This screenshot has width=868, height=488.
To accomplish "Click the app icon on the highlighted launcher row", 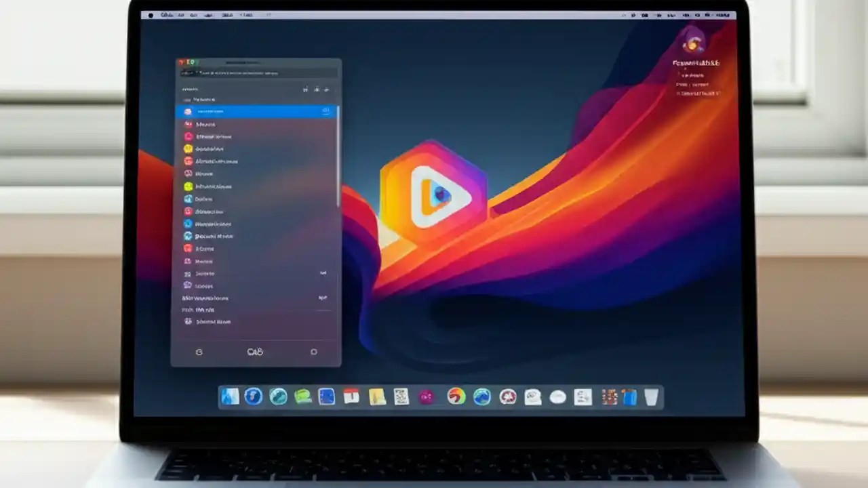I will coord(189,111).
